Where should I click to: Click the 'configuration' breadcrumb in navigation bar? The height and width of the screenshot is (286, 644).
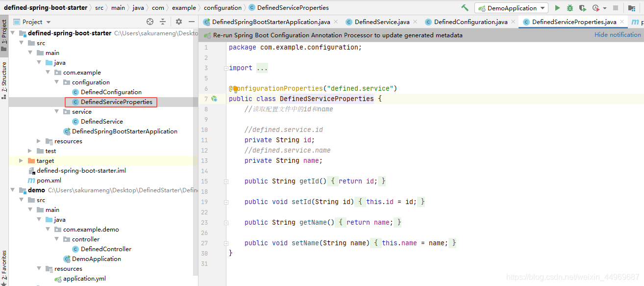pyautogui.click(x=223, y=8)
